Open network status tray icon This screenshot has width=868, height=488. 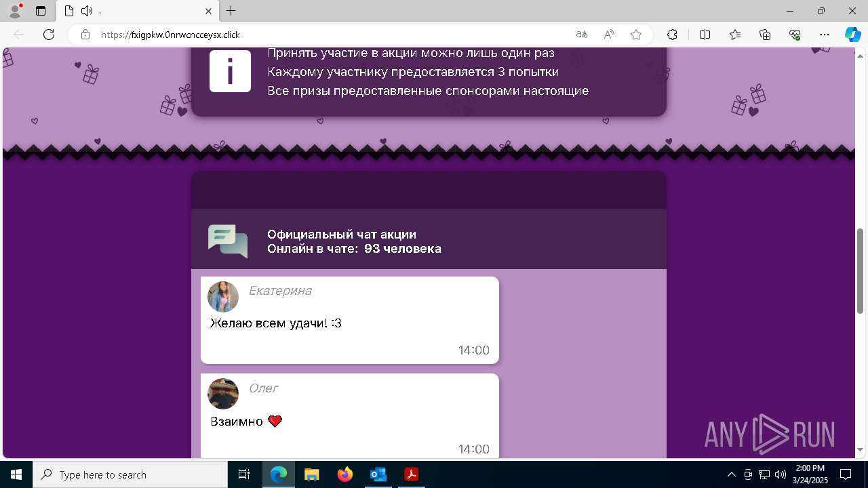tap(764, 474)
